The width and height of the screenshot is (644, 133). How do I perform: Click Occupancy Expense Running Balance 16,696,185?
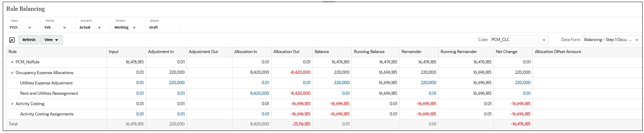pyautogui.click(x=388, y=72)
